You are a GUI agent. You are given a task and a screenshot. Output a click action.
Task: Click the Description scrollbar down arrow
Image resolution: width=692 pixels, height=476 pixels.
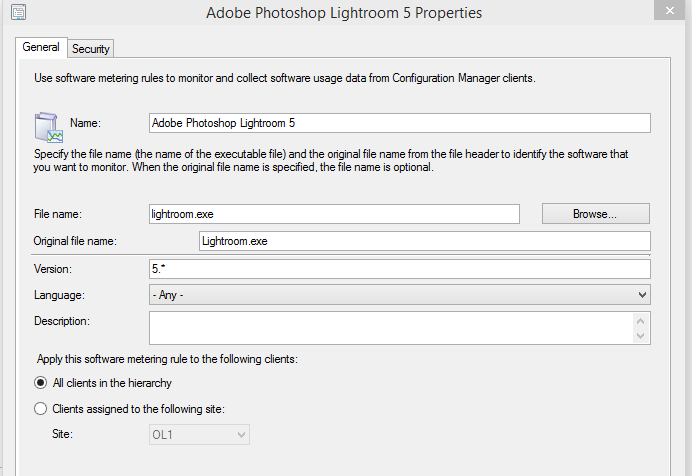[x=640, y=336]
